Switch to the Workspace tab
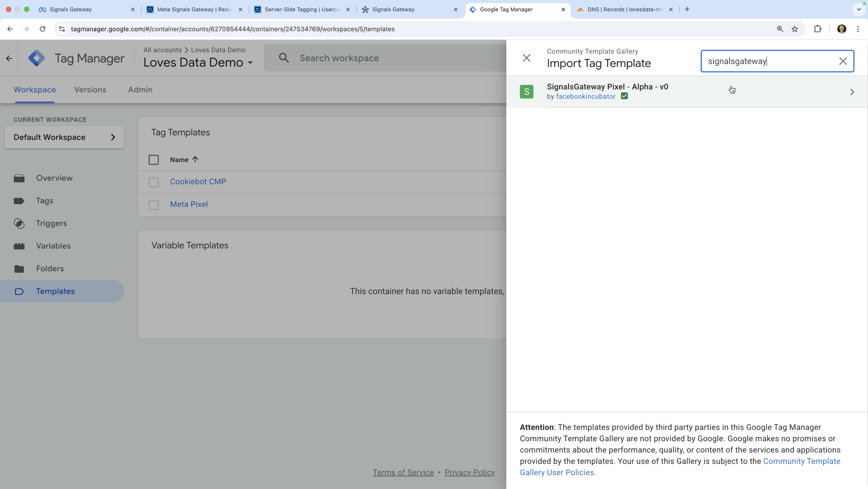The height and width of the screenshot is (489, 868). (35, 90)
